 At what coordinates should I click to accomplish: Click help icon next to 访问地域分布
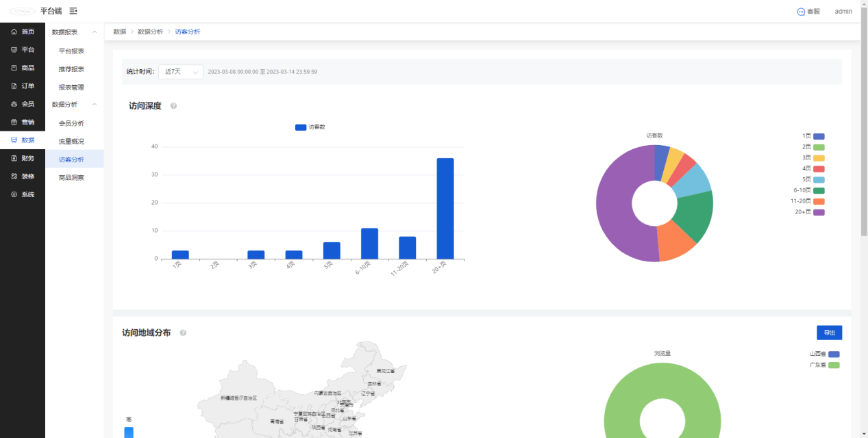click(x=183, y=333)
